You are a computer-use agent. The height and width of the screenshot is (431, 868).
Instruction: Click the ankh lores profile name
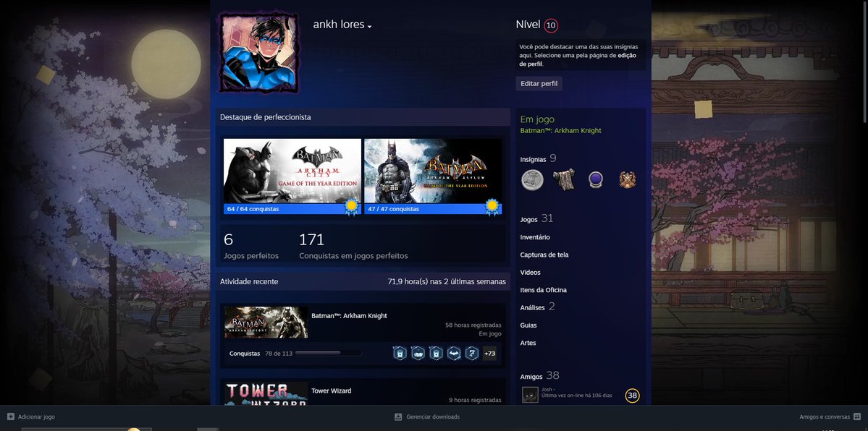click(x=339, y=25)
